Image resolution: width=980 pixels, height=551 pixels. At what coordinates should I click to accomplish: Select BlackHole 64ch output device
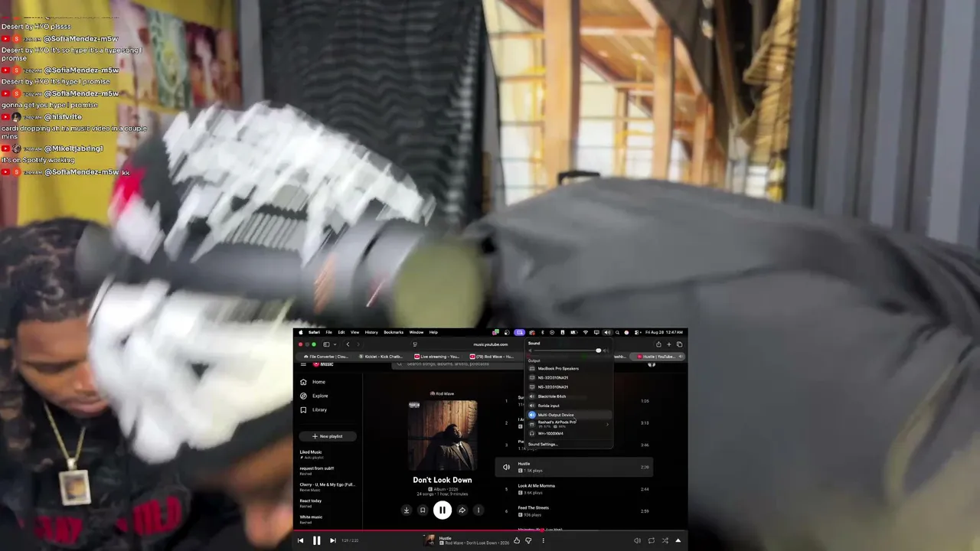click(570, 396)
